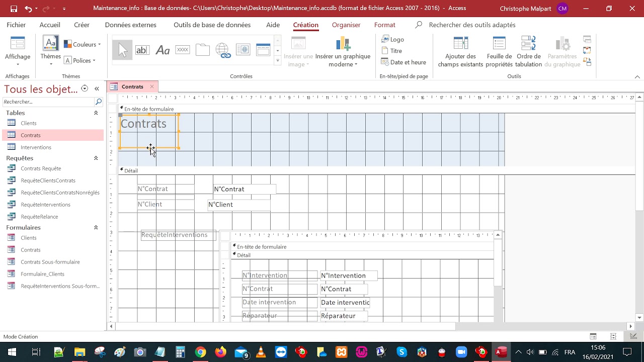
Task: Open Firefox from the taskbar
Action: point(220,352)
